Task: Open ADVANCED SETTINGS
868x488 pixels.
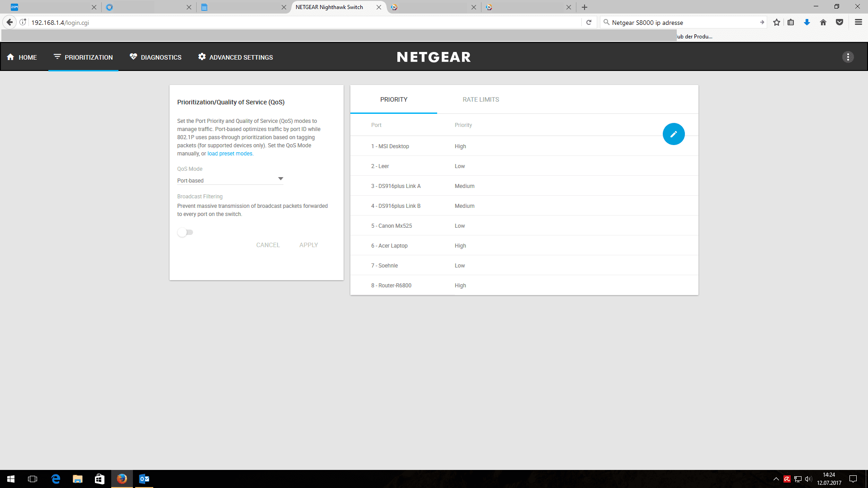Action: [x=236, y=57]
